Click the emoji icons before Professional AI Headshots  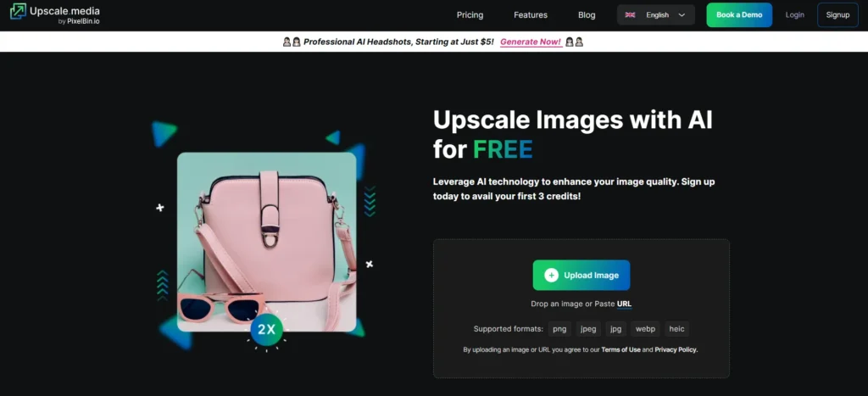coord(292,42)
